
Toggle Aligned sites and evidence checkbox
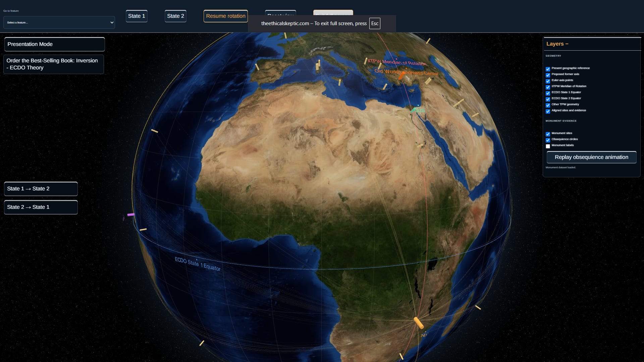pyautogui.click(x=548, y=111)
